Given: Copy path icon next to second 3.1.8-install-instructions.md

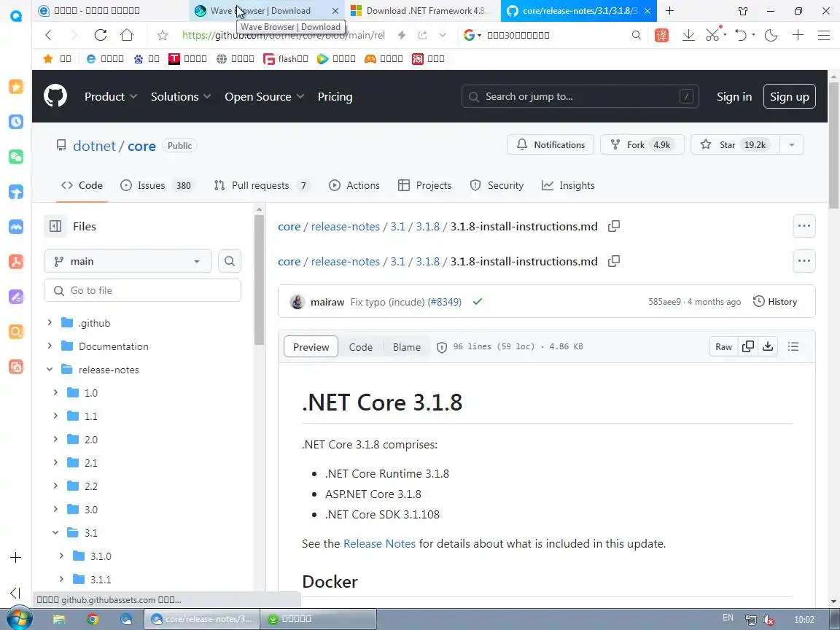Looking at the screenshot, I should click(614, 261).
